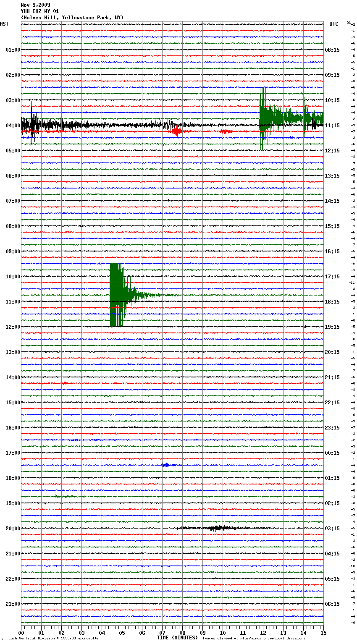This screenshot has height=644, width=357.
Task: Click minute tick 08 on the bottom axis
Action: click(182, 633)
